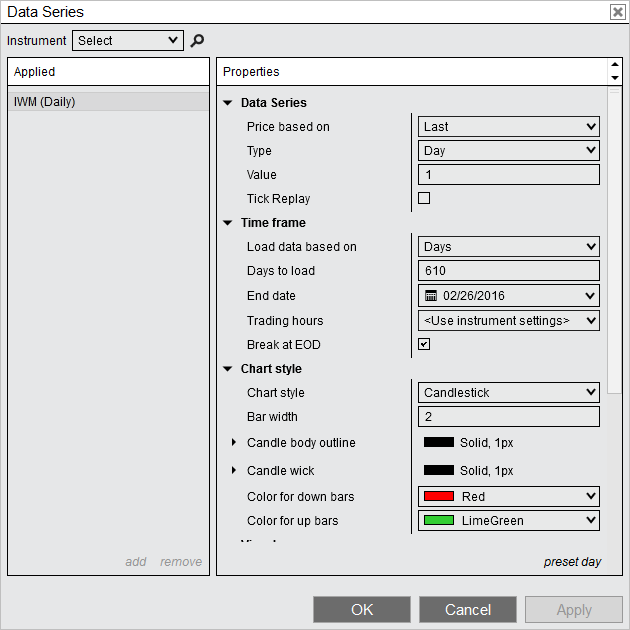Open the Color for down bars dropdown

coord(509,497)
